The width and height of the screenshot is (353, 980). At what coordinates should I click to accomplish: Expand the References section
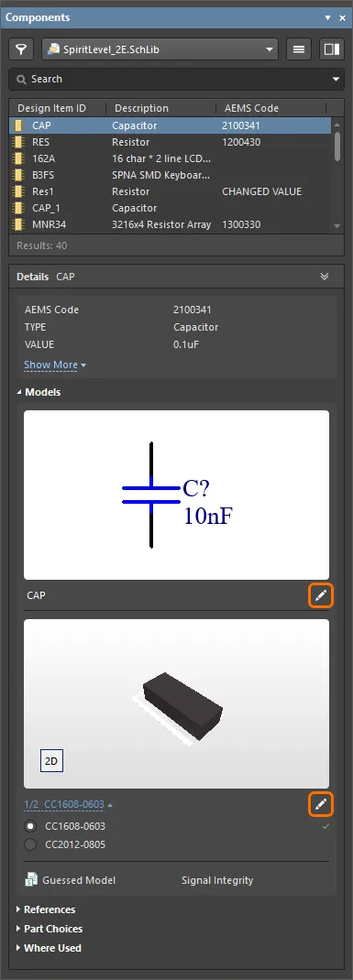(x=46, y=909)
